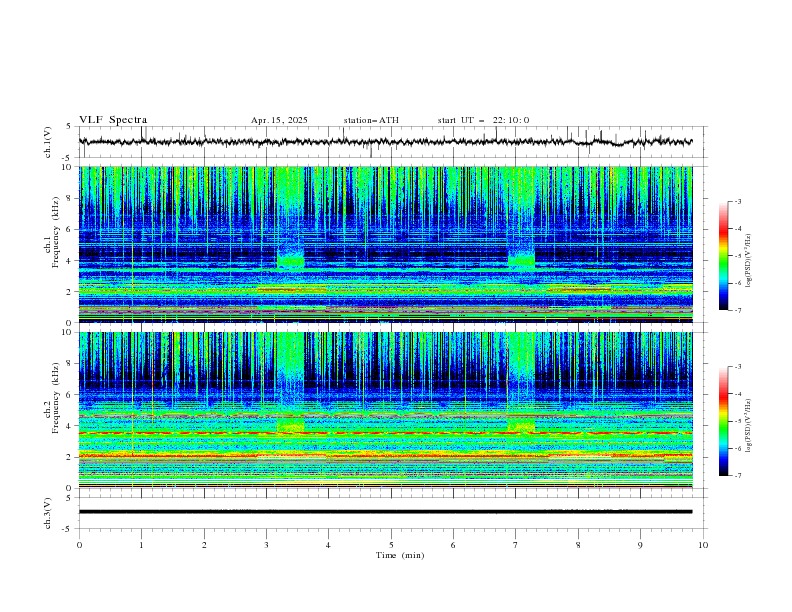Viewport: 792px width, 612px height.
Task: Click the time axis tick label "1"
Action: click(x=141, y=545)
